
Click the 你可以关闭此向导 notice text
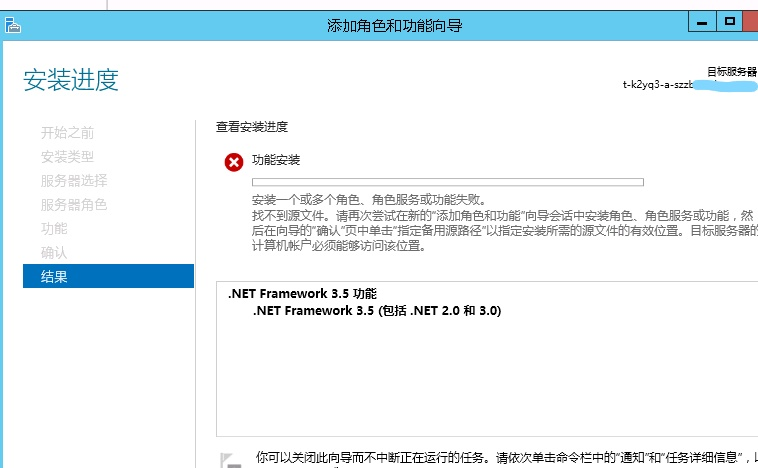pos(506,457)
